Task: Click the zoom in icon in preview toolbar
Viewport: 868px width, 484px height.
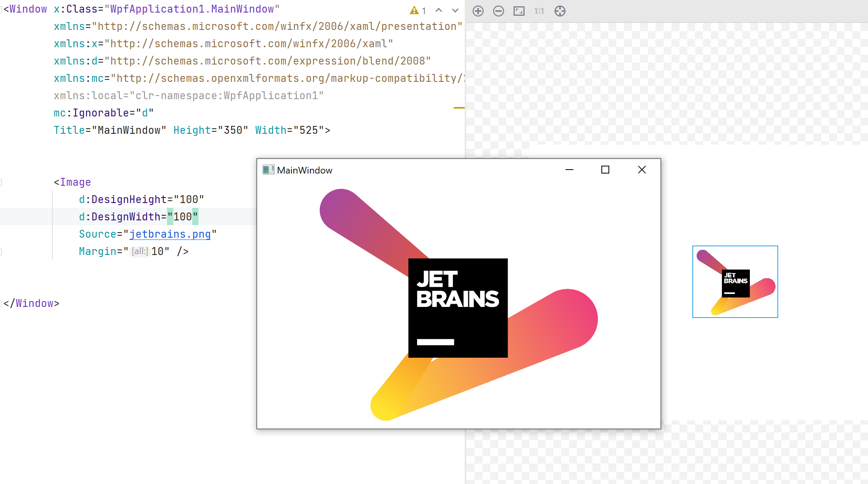Action: point(478,11)
